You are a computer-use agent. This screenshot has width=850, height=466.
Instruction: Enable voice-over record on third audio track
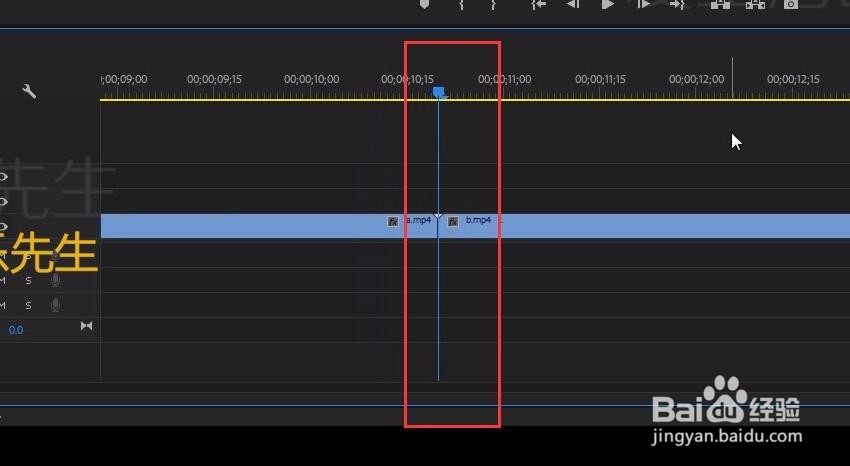tap(55, 305)
